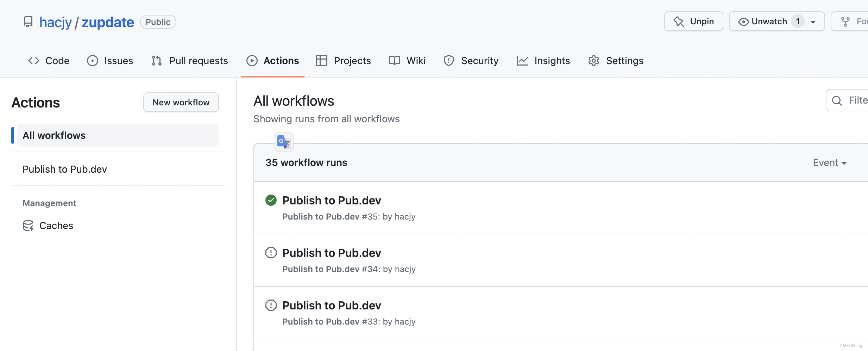Click the New workflow button
868x351 pixels.
point(181,102)
